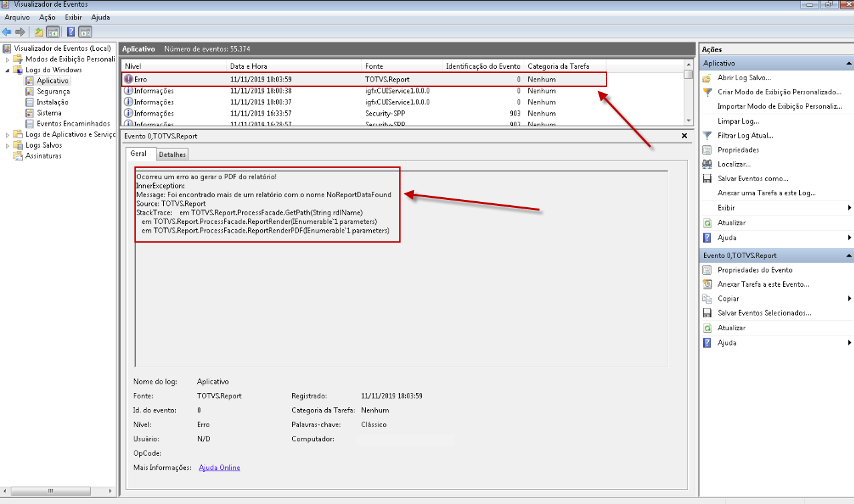Screen dimensions: 854x504
Task: Collapse the Logs do Windows node
Action: (x=8, y=70)
